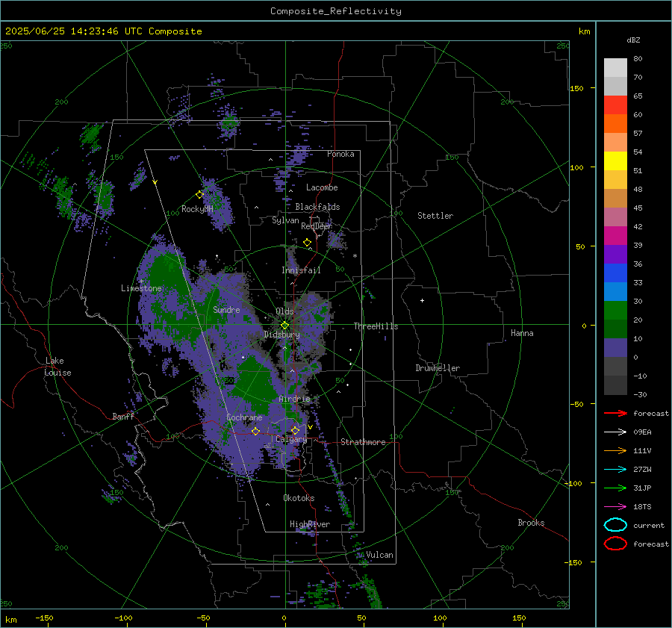Click the current legend label

[x=649, y=525]
